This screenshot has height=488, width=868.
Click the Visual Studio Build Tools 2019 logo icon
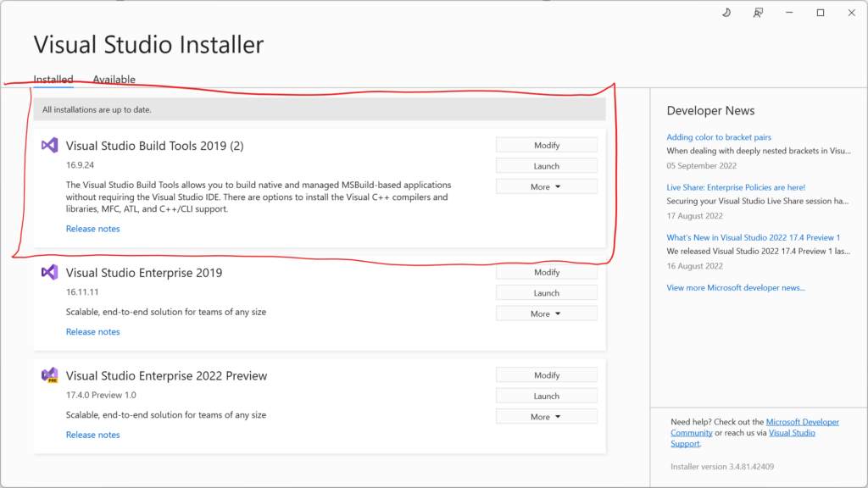pos(49,146)
